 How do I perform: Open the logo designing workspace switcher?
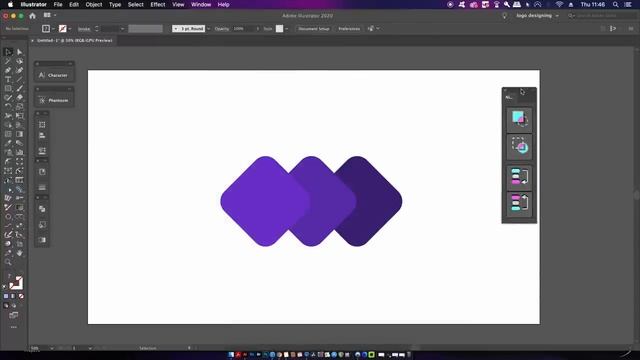tap(537, 16)
